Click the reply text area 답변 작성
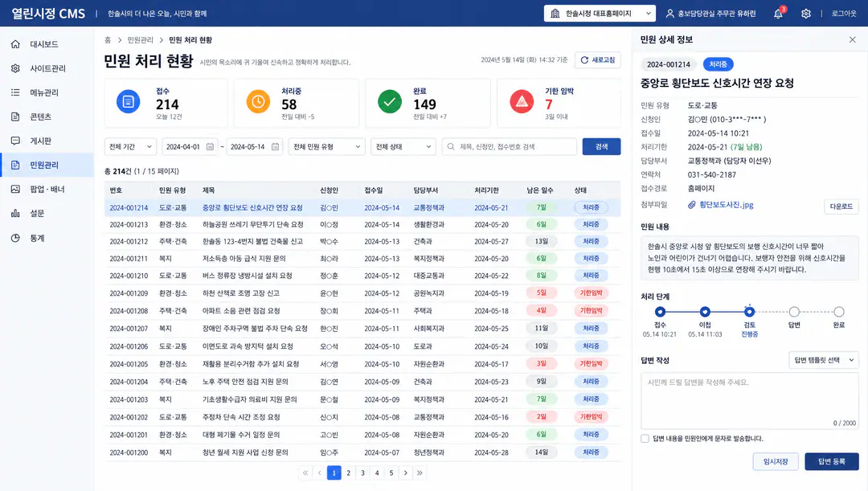 pyautogui.click(x=750, y=401)
